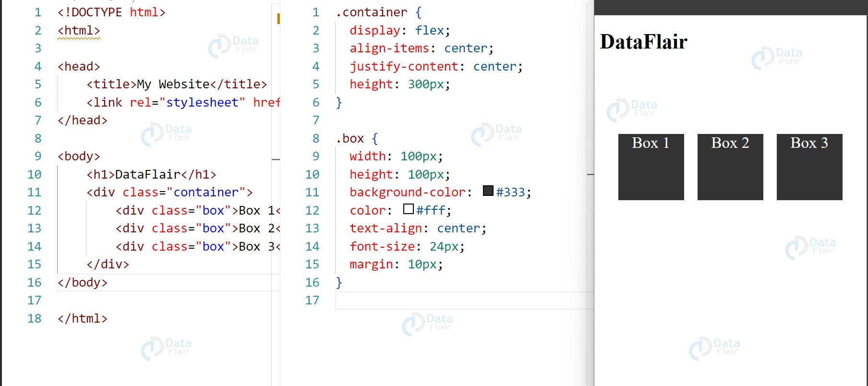Image resolution: width=868 pixels, height=386 pixels.
Task: Click the background-color property name
Action: click(x=408, y=192)
